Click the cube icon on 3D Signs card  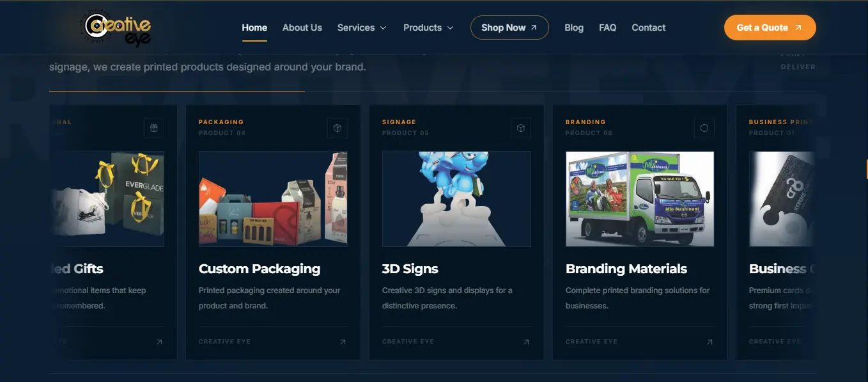click(x=521, y=128)
